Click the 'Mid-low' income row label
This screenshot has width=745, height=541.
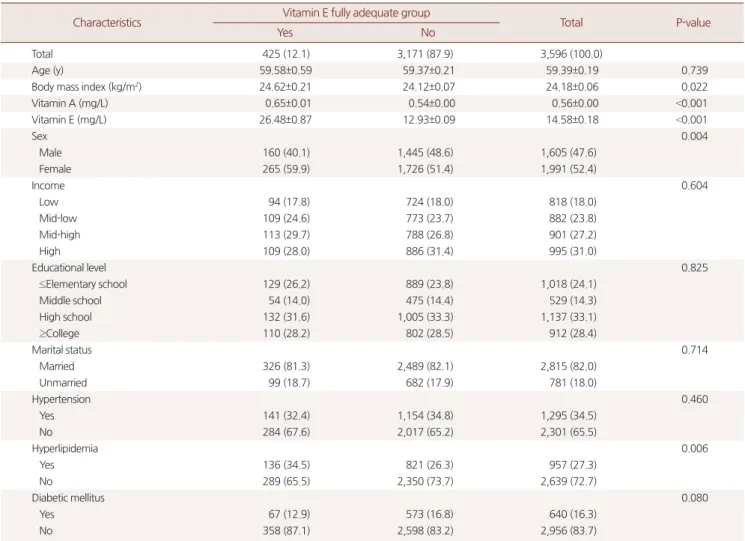[x=58, y=218]
